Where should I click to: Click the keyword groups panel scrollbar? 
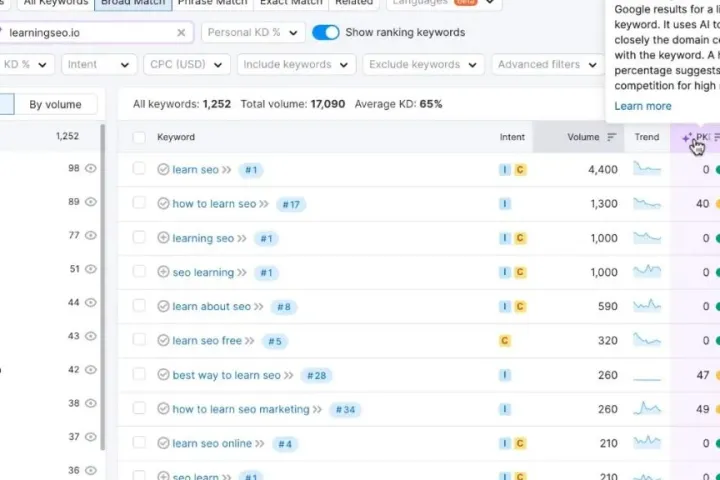(102, 287)
